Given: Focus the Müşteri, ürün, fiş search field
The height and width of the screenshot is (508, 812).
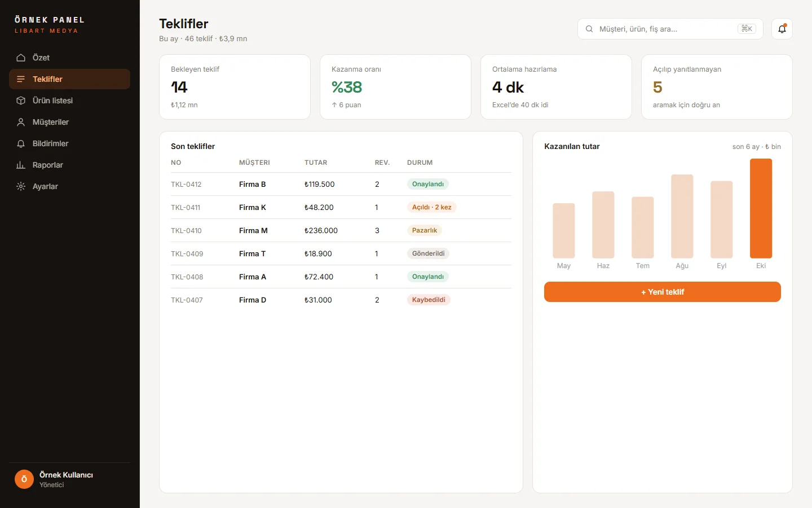Looking at the screenshot, I should click(x=670, y=29).
